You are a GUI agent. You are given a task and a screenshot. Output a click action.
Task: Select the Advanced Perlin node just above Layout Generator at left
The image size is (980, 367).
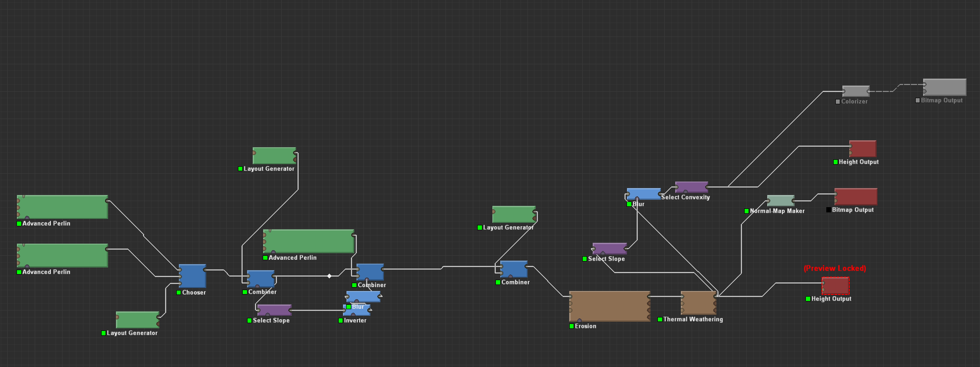[x=63, y=255]
